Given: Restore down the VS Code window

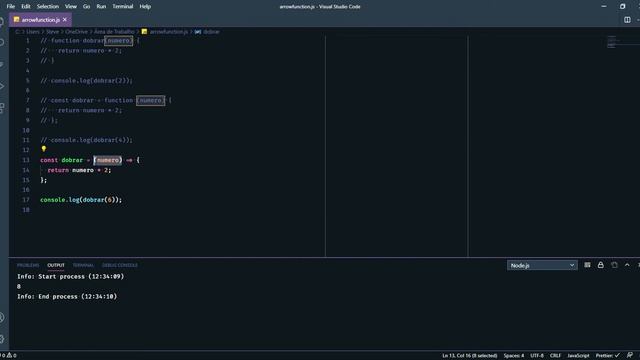Looking at the screenshot, I should pos(622,7).
